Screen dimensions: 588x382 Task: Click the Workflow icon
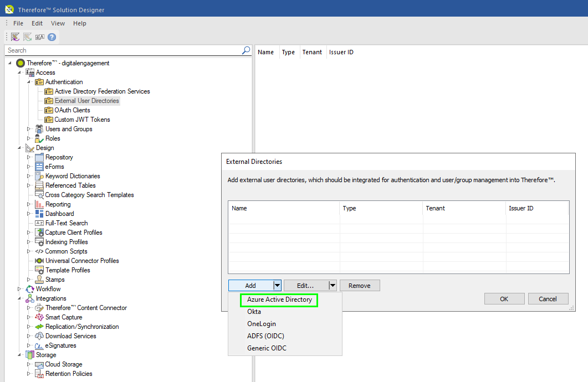tap(30, 289)
